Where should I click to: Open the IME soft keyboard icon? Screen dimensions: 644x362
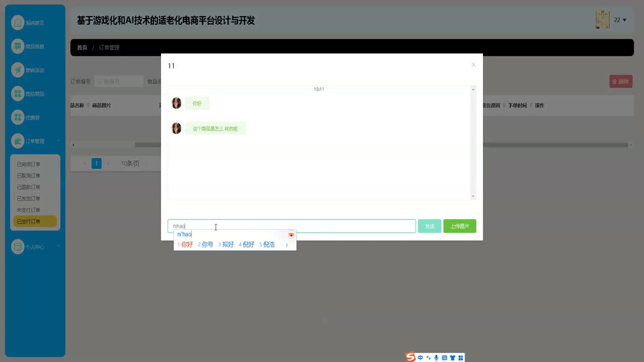(x=444, y=358)
